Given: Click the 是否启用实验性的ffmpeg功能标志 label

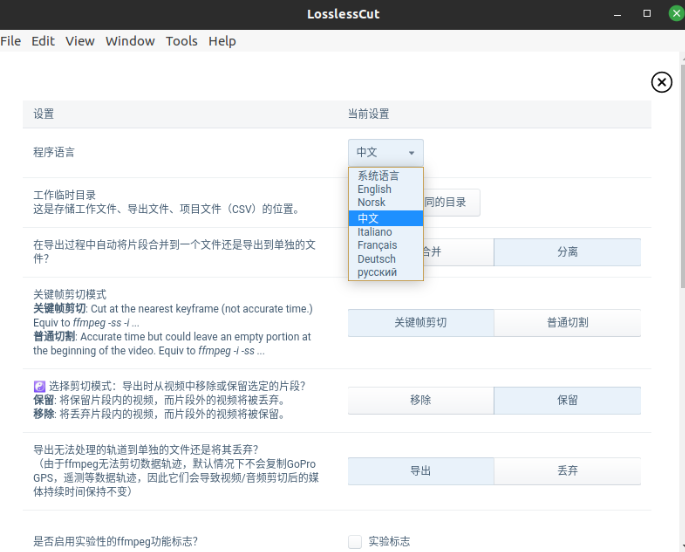Looking at the screenshot, I should click(x=115, y=542).
